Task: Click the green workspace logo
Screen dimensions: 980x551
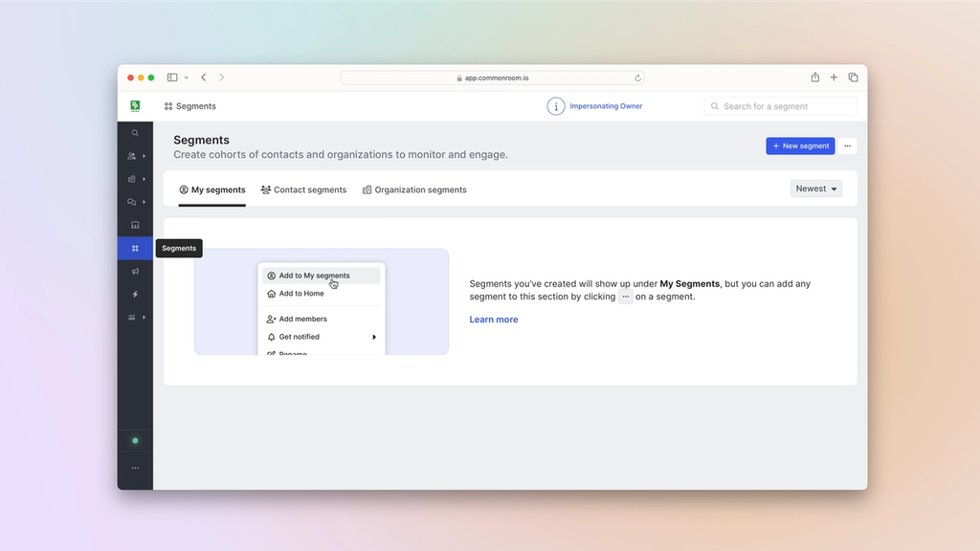Action: click(135, 106)
